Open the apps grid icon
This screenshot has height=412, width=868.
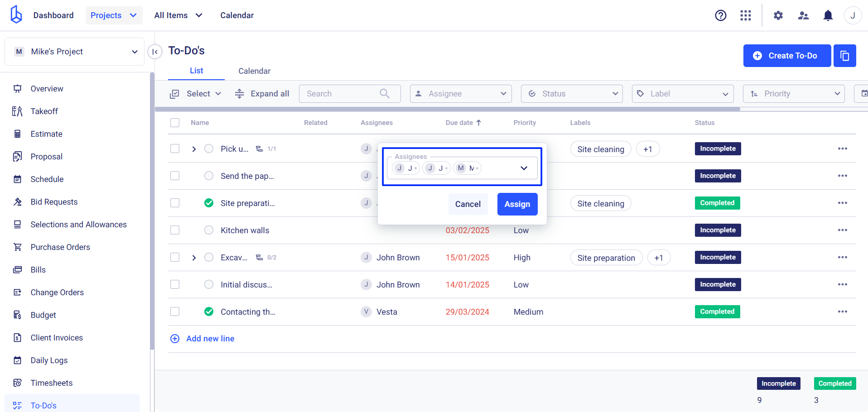point(745,15)
